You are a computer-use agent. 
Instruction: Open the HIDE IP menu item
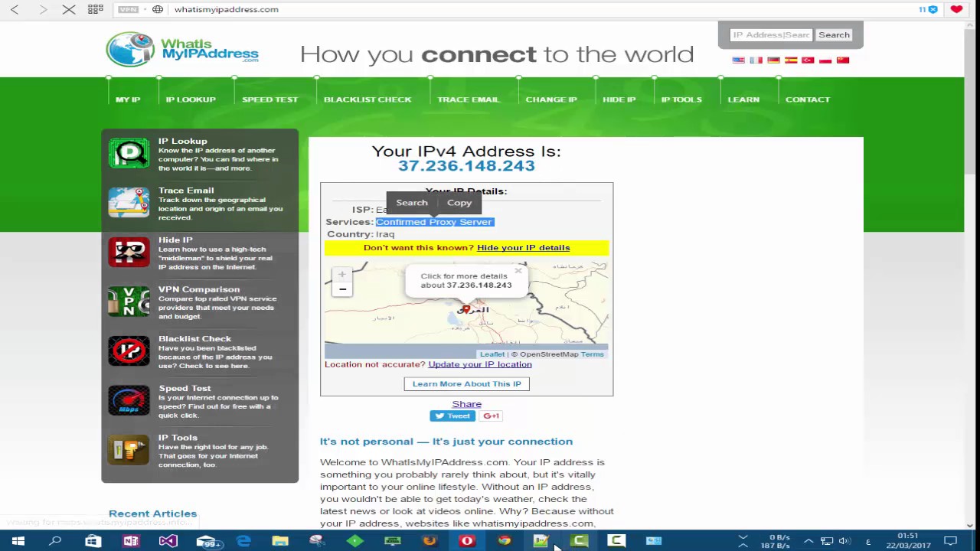[x=619, y=99]
